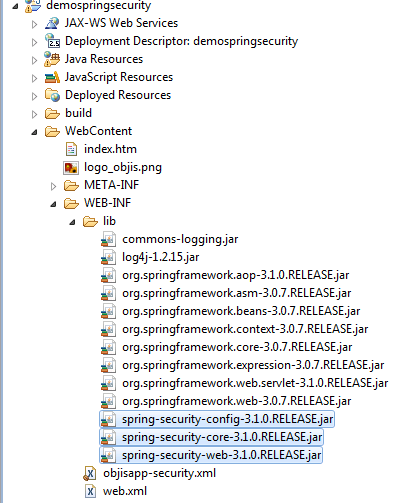The height and width of the screenshot is (503, 396).
Task: Select the demospringsecurity project name
Action: click(x=99, y=6)
